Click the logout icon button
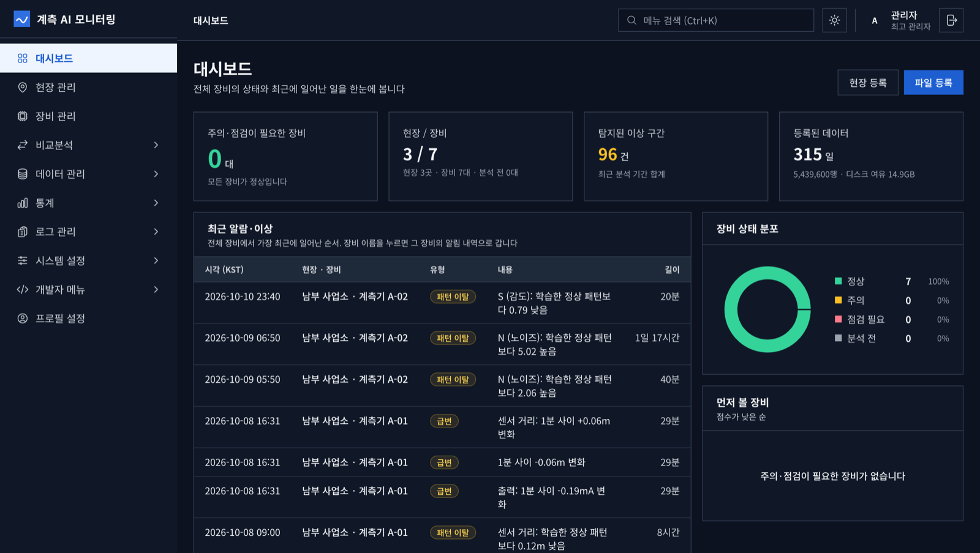This screenshot has width=980, height=553. pos(951,20)
